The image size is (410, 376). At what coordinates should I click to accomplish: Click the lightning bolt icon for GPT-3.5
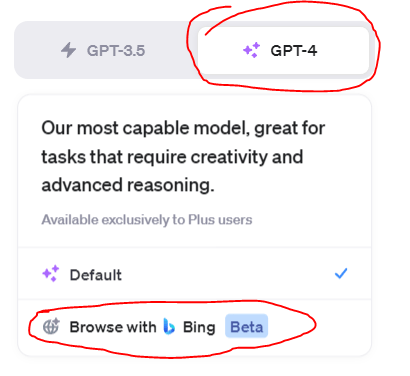point(69,50)
